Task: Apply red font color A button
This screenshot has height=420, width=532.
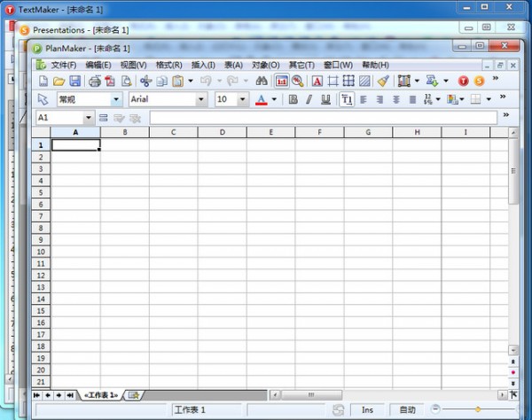Action: (261, 99)
